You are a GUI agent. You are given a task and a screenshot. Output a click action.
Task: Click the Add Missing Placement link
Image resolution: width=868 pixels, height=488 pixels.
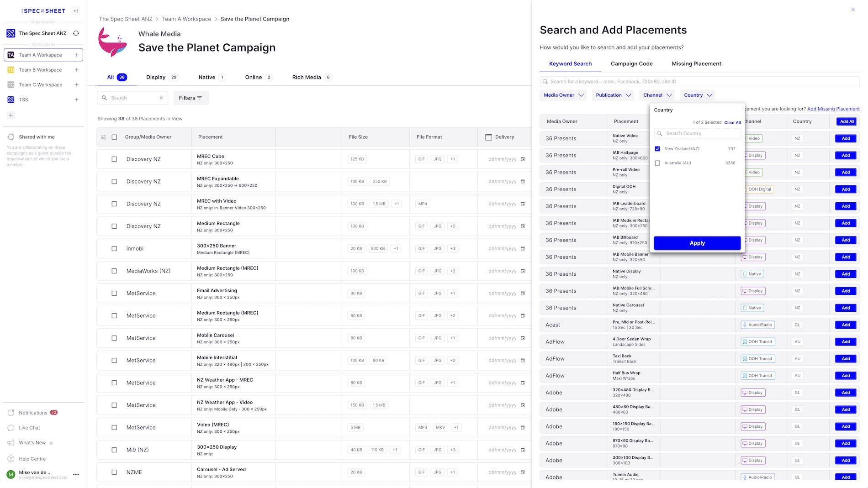click(833, 109)
